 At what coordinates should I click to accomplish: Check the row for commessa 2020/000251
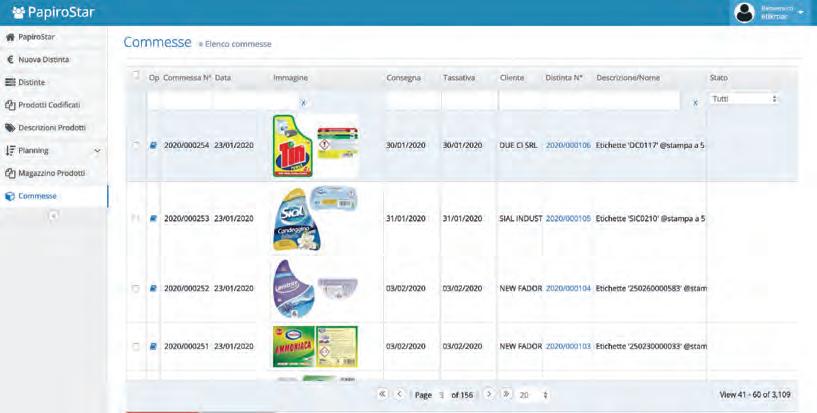(135, 346)
